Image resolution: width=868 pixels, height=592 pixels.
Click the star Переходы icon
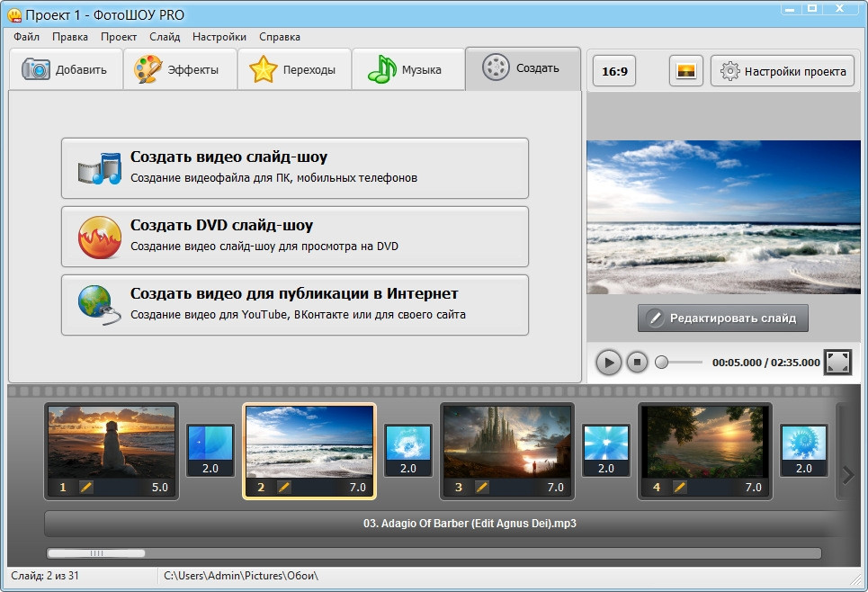coord(263,69)
